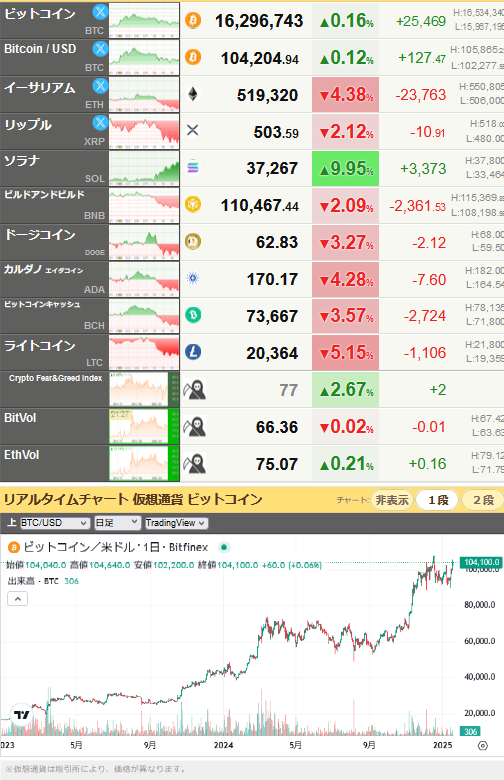Viewport: 504px width, 780px height.
Task: Open the BTC/USD symbol dropdown
Action: point(55,523)
